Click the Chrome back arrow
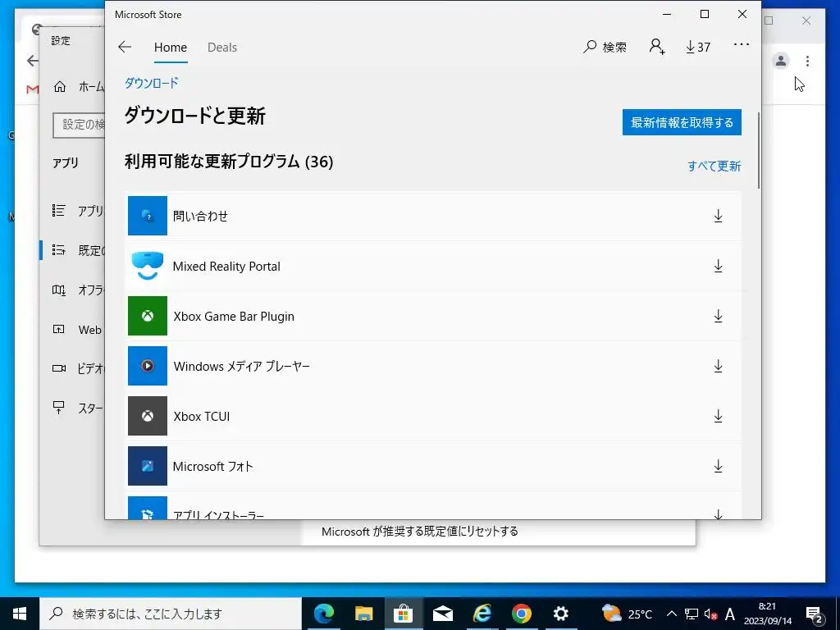The image size is (840, 630). click(x=32, y=61)
